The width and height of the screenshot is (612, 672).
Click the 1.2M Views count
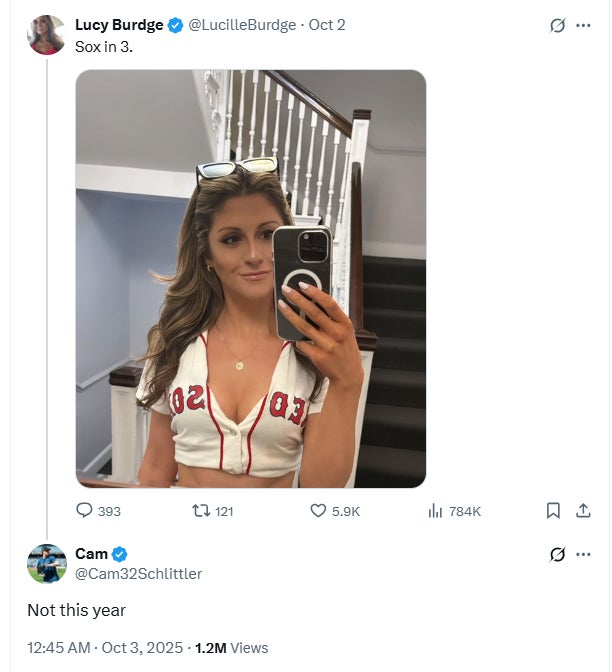(x=231, y=647)
